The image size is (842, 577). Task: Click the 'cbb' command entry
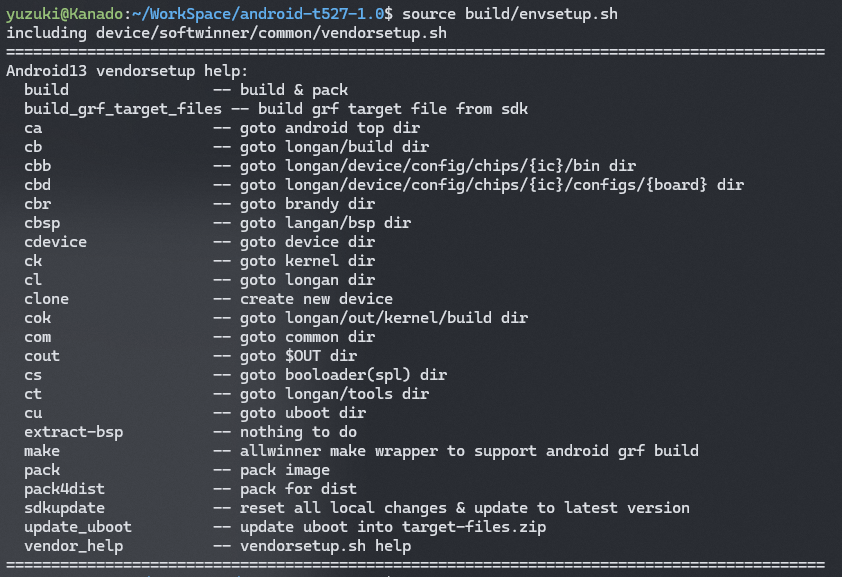pos(39,166)
